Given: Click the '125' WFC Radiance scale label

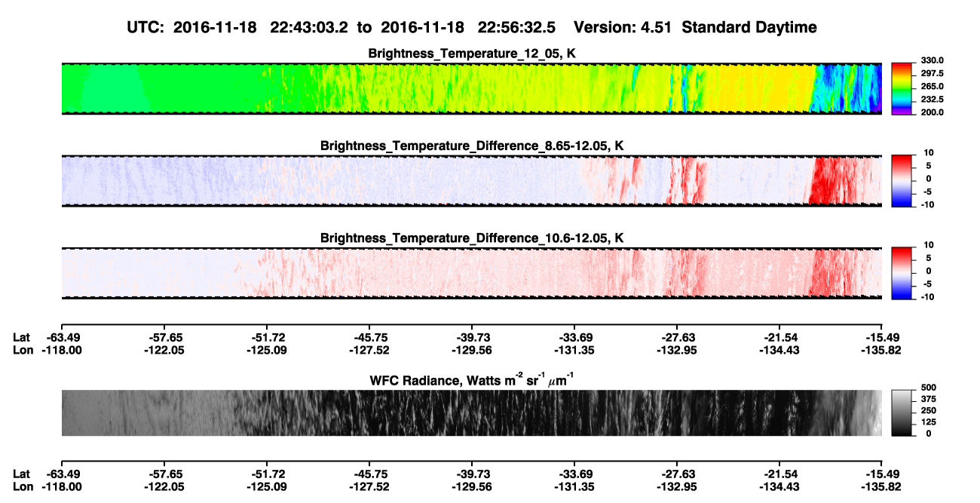Looking at the screenshot, I should (x=928, y=422).
